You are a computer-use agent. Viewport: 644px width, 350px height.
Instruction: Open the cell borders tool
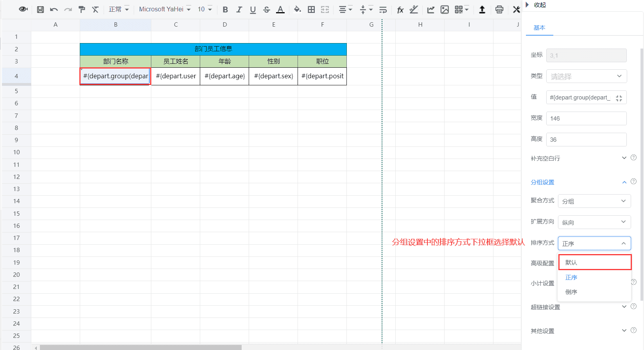point(311,9)
